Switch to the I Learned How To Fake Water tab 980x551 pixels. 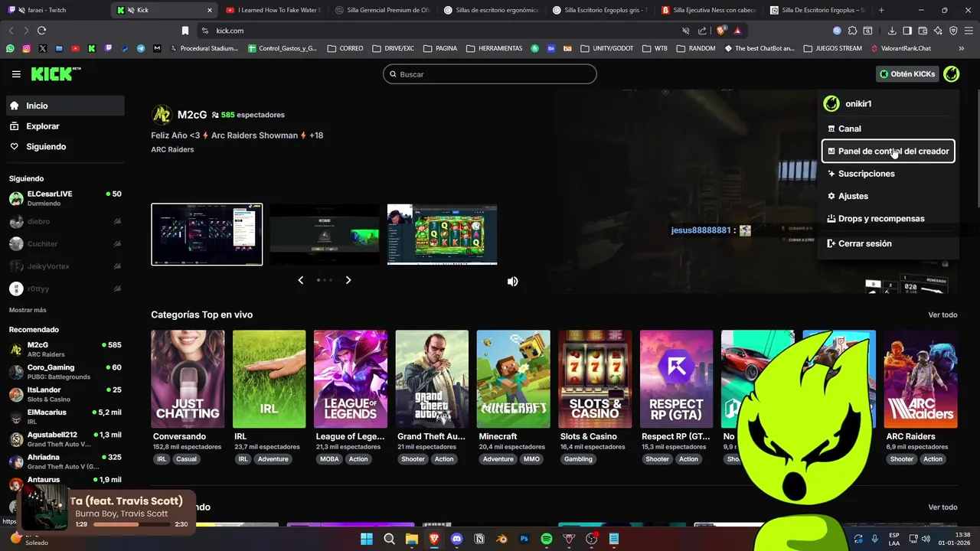[273, 10]
